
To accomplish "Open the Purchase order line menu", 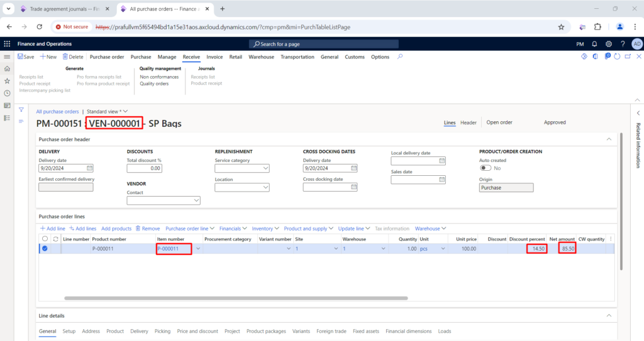I will coord(190,229).
